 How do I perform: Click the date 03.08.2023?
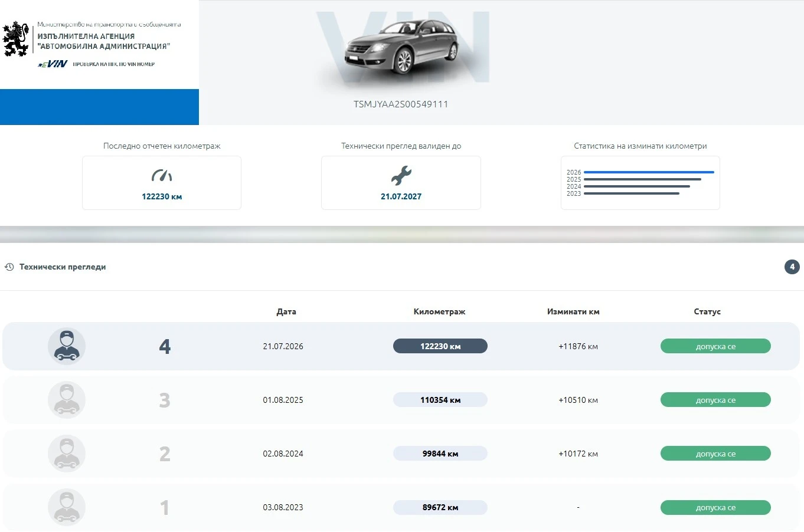tap(283, 507)
